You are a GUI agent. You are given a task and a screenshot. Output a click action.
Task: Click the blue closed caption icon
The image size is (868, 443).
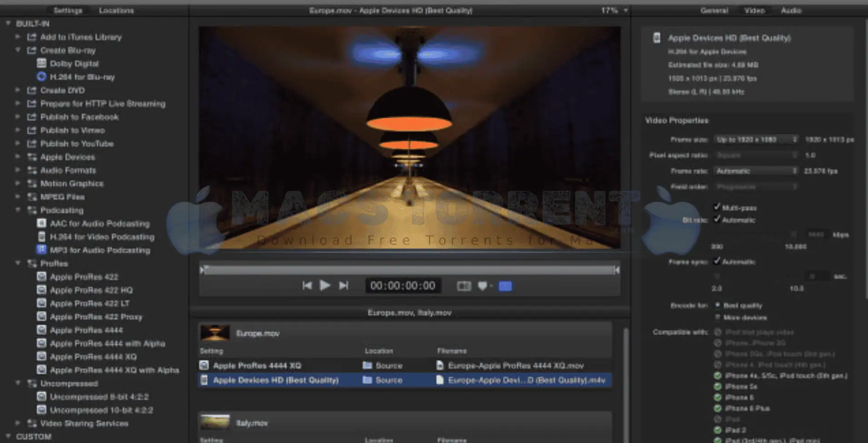[505, 286]
